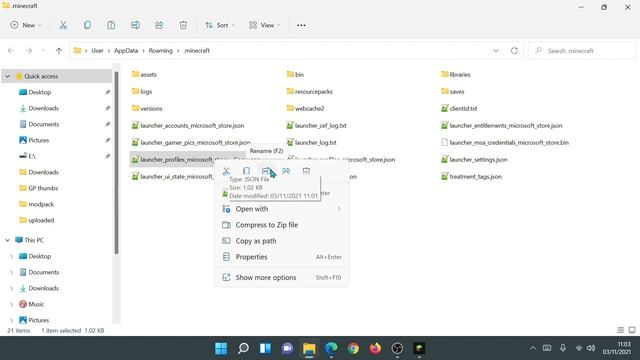The image size is (640, 360).
Task: Select the launcher_settings.json file
Action: tap(474, 160)
